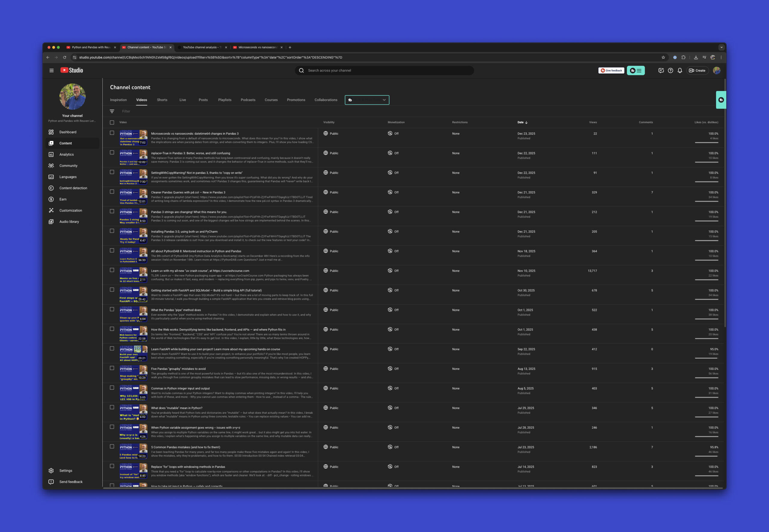Open the browser downloads icon
The height and width of the screenshot is (532, 769).
(696, 57)
